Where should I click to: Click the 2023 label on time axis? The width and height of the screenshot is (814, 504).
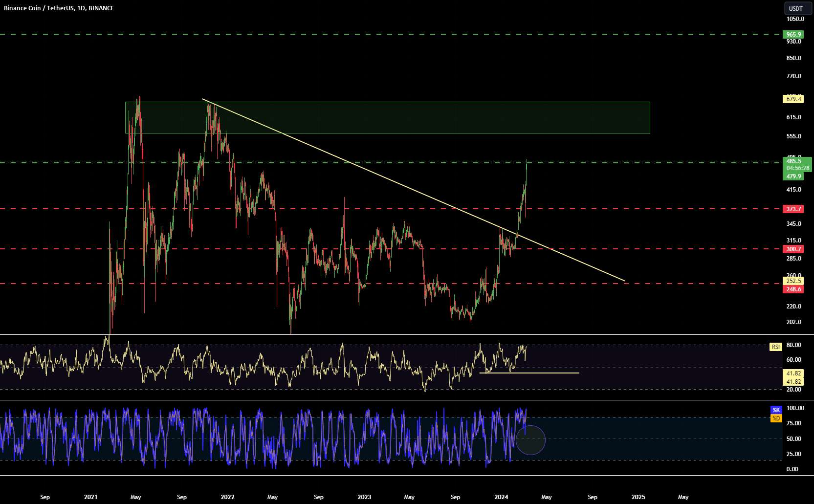click(x=364, y=497)
